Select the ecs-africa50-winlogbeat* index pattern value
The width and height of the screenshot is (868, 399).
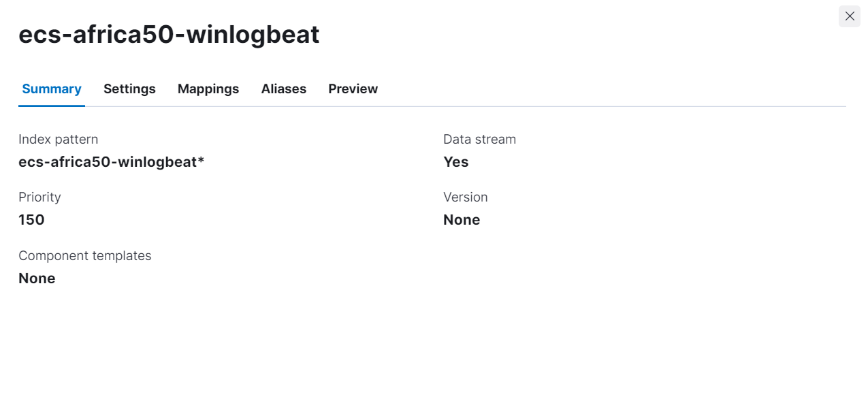tap(111, 162)
